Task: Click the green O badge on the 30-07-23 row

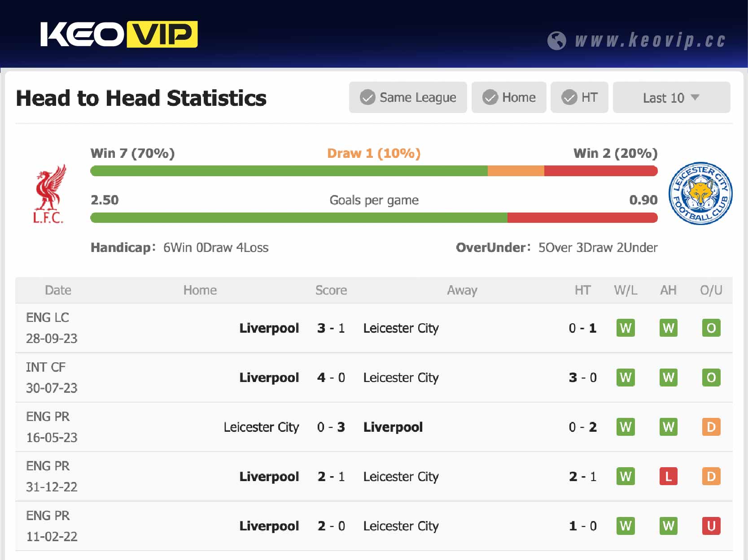Action: click(711, 378)
